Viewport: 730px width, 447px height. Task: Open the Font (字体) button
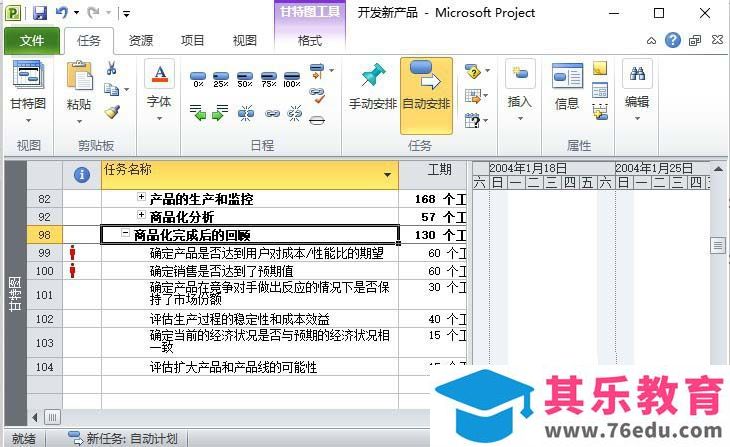[159, 90]
